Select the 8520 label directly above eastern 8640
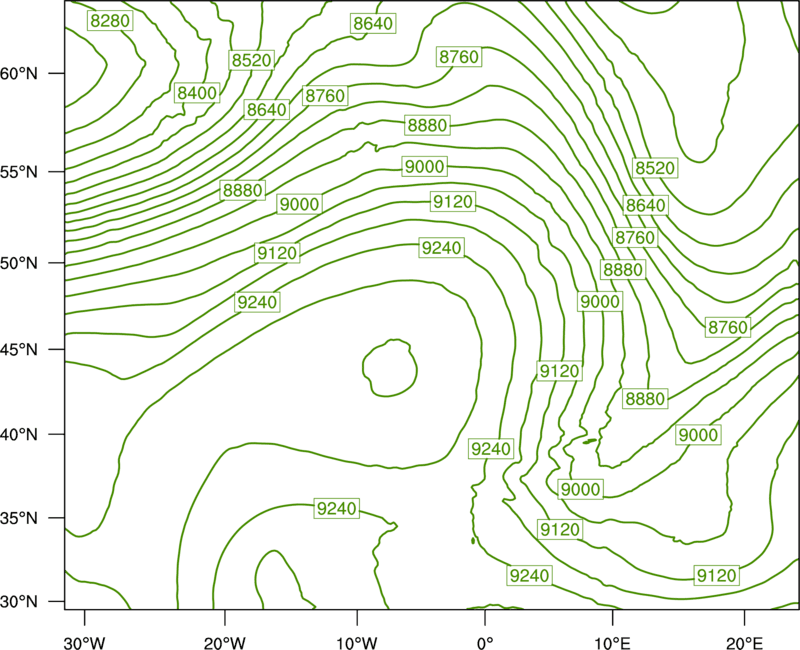Image resolution: width=800 pixels, height=650 pixels. point(655,167)
